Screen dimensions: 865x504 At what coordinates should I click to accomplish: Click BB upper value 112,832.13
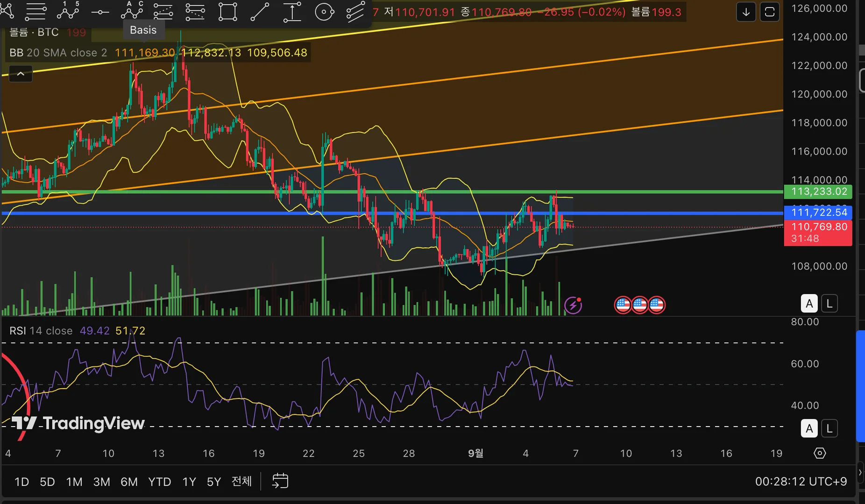click(x=211, y=53)
